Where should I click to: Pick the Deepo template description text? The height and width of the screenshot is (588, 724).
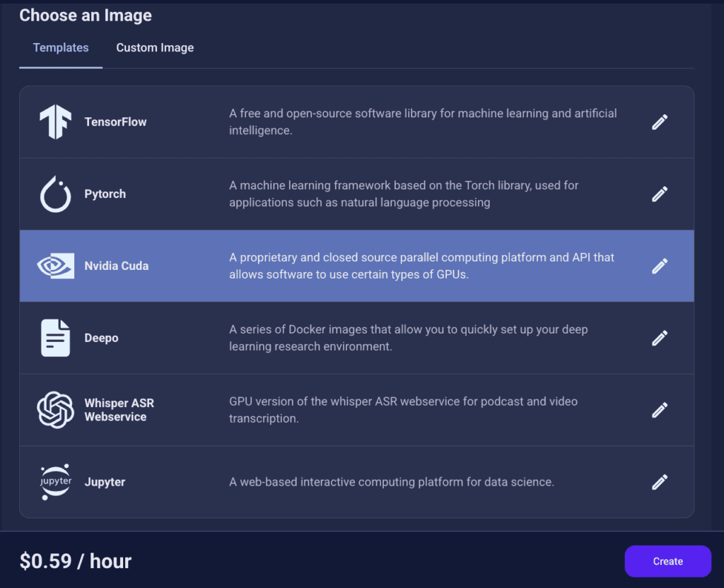tap(408, 338)
